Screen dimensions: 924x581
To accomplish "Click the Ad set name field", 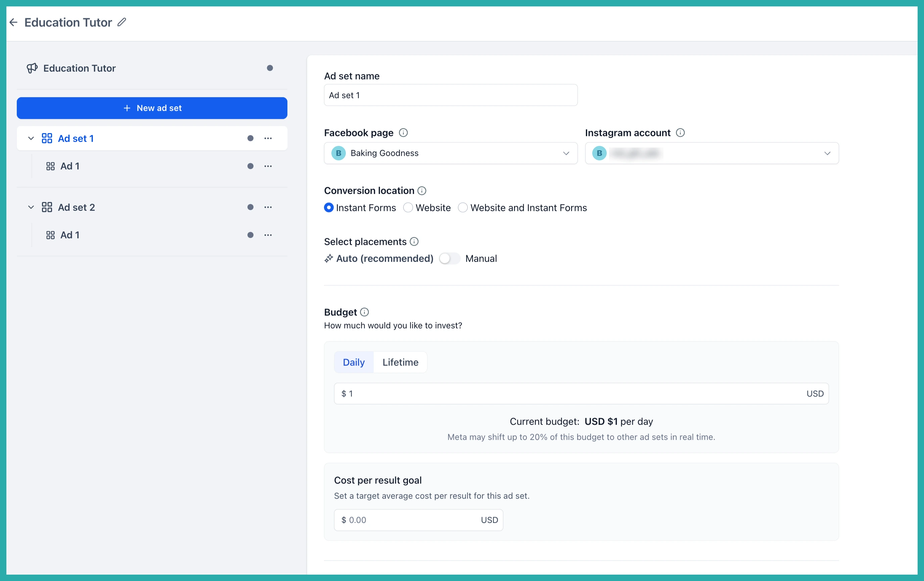I will [x=451, y=95].
